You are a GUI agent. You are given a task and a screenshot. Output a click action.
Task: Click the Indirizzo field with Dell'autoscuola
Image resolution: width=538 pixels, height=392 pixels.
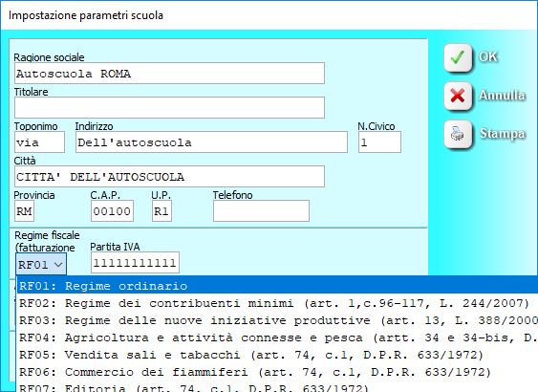(x=211, y=142)
